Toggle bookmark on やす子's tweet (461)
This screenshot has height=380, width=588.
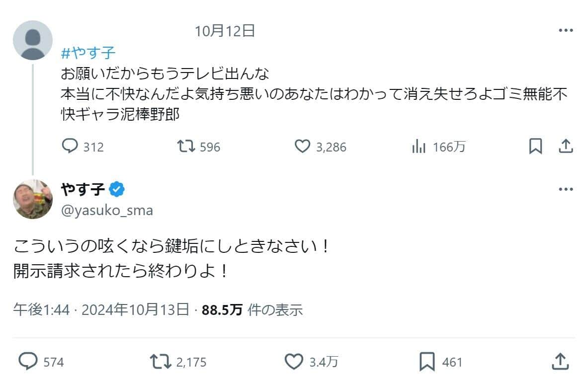(x=427, y=362)
